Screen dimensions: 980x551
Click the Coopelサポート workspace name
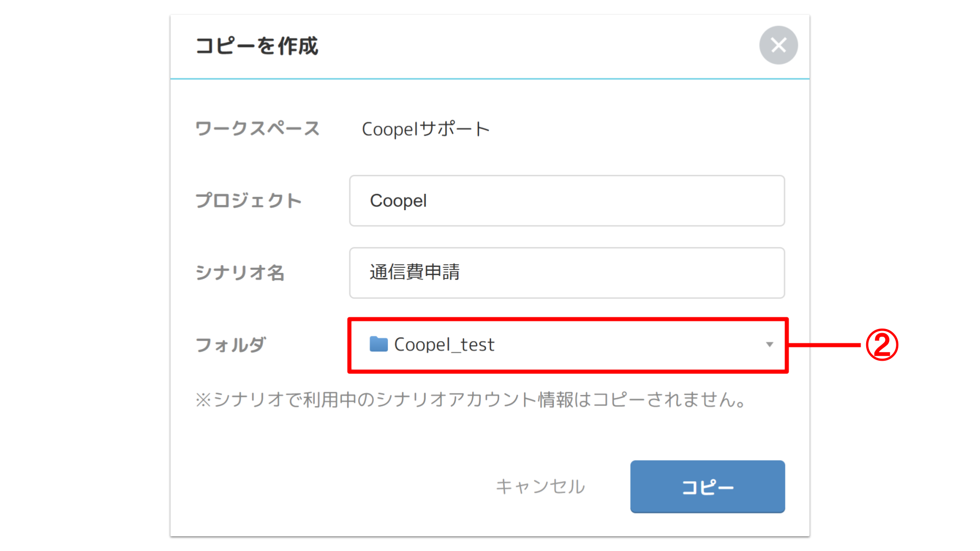point(426,129)
